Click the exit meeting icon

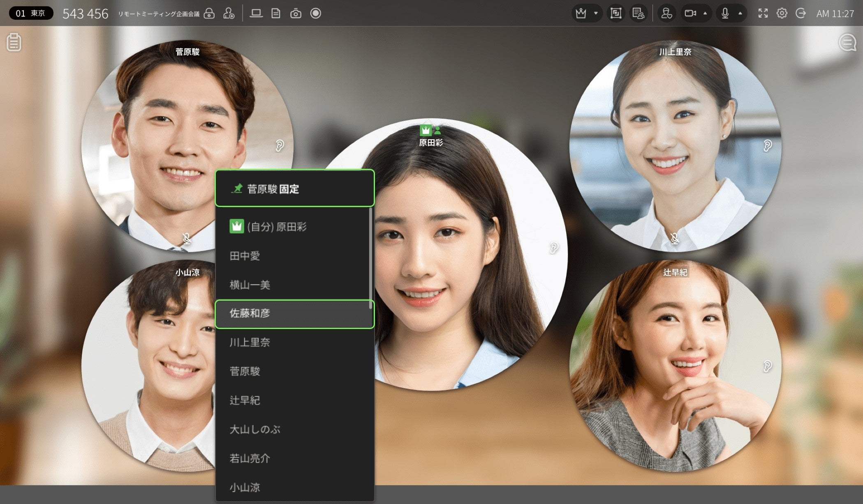click(x=801, y=14)
